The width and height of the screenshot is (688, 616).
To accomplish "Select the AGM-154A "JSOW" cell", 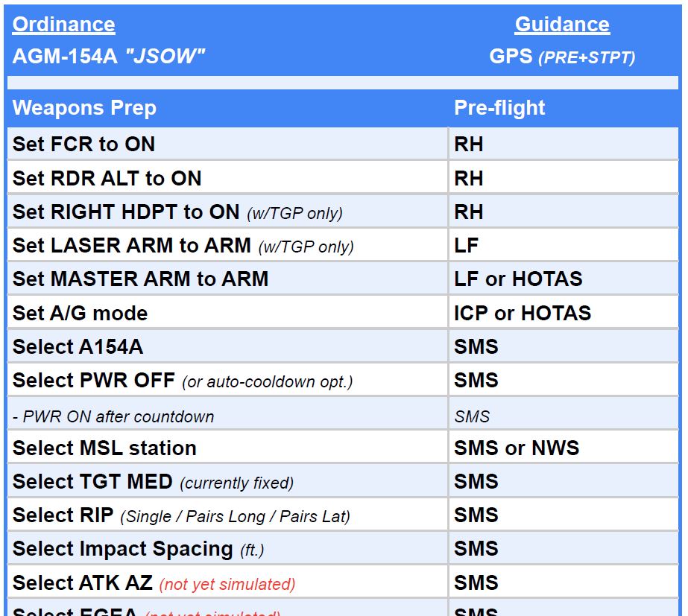I will tap(109, 56).
